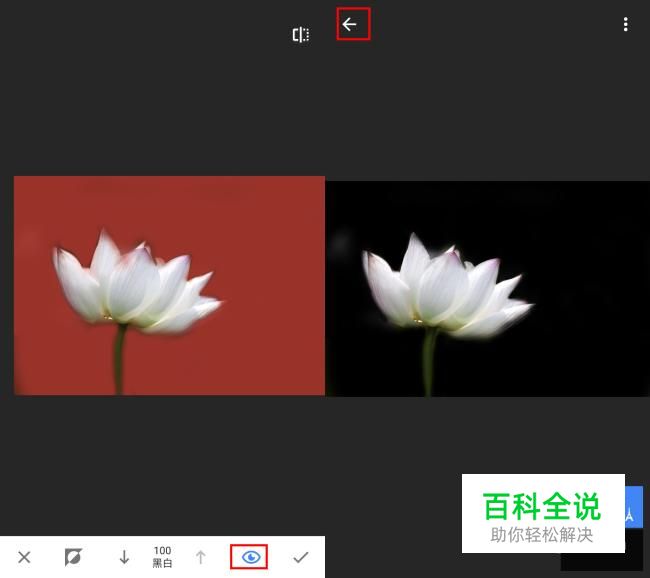Screen dimensions: 650x578
Task: Confirm the edit with the checkmark
Action: pos(301,557)
